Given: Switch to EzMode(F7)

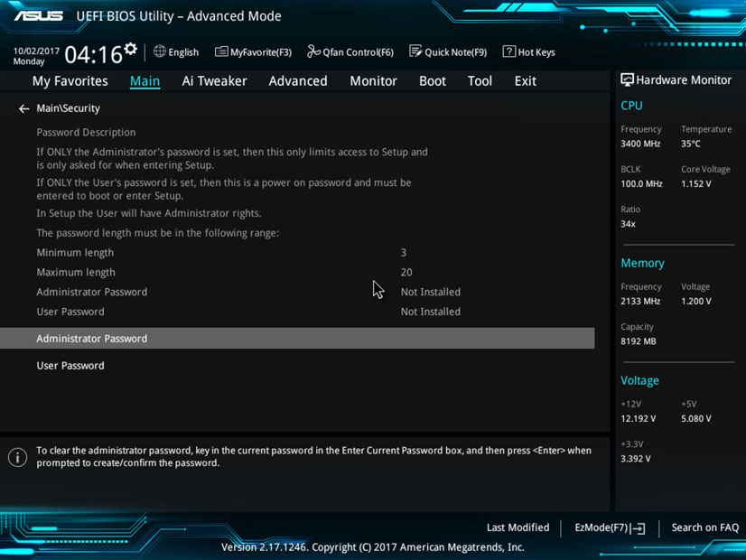Looking at the screenshot, I should (610, 527).
